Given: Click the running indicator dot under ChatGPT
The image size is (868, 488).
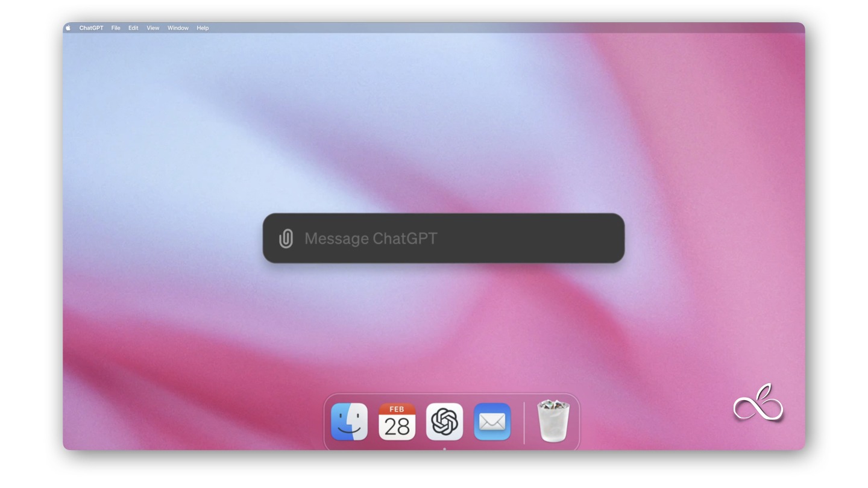Looking at the screenshot, I should click(x=445, y=448).
